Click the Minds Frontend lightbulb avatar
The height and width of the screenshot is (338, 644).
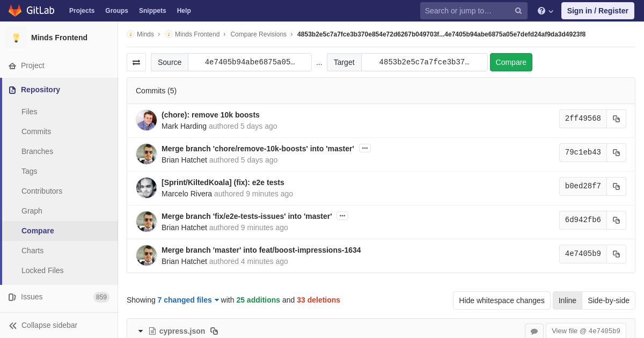(x=16, y=38)
